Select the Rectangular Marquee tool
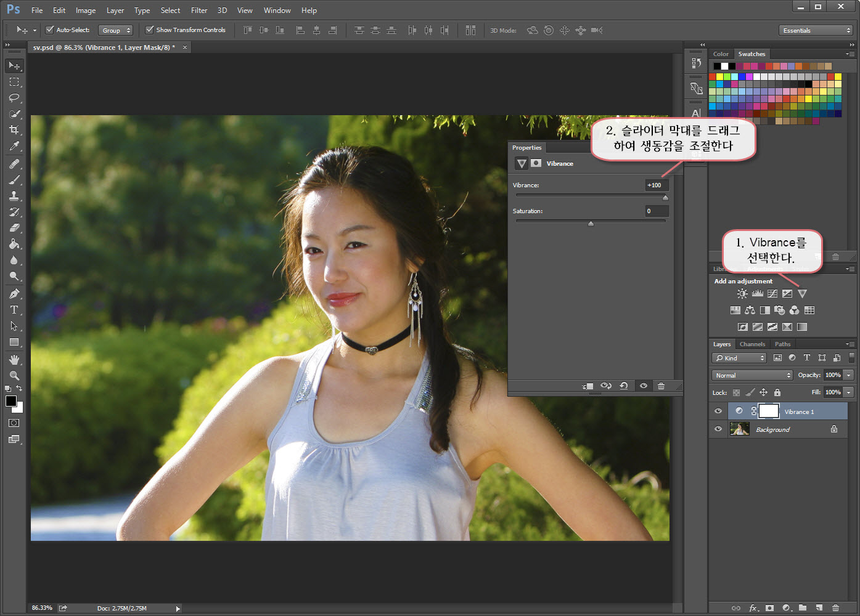The width and height of the screenshot is (860, 616). tap(14, 81)
